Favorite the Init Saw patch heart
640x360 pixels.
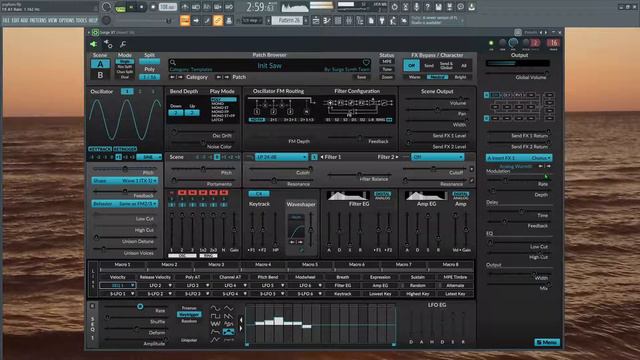(x=366, y=62)
